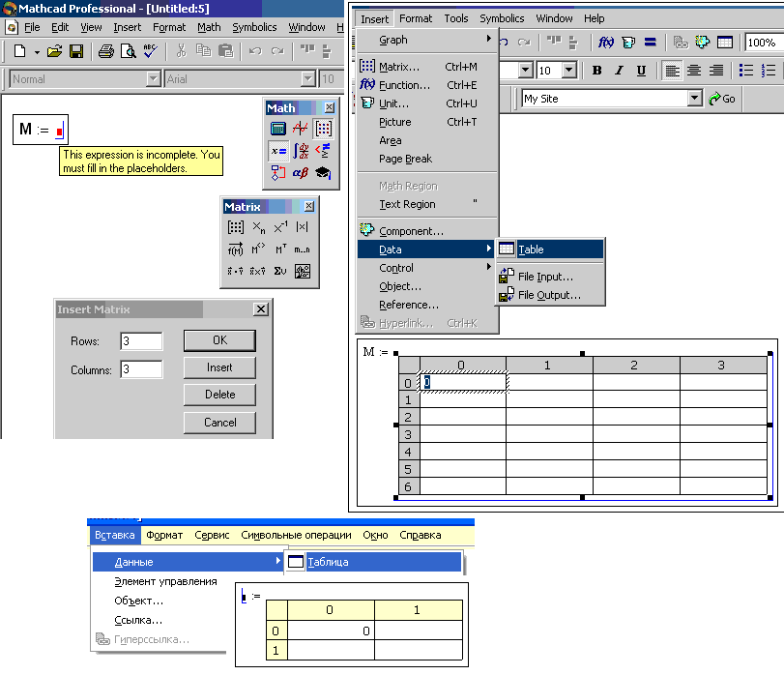
Task: Open the Arial font dropdown
Action: (308, 79)
